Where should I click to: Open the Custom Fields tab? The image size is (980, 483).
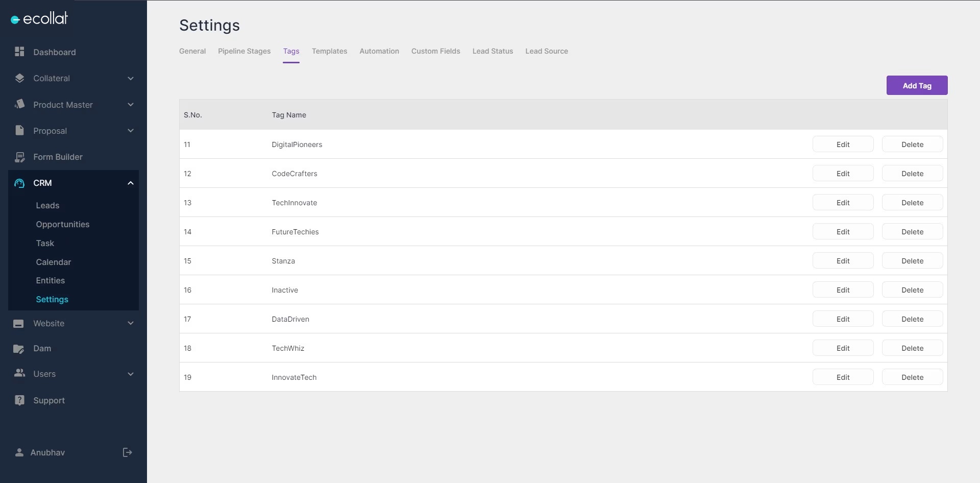click(x=435, y=51)
